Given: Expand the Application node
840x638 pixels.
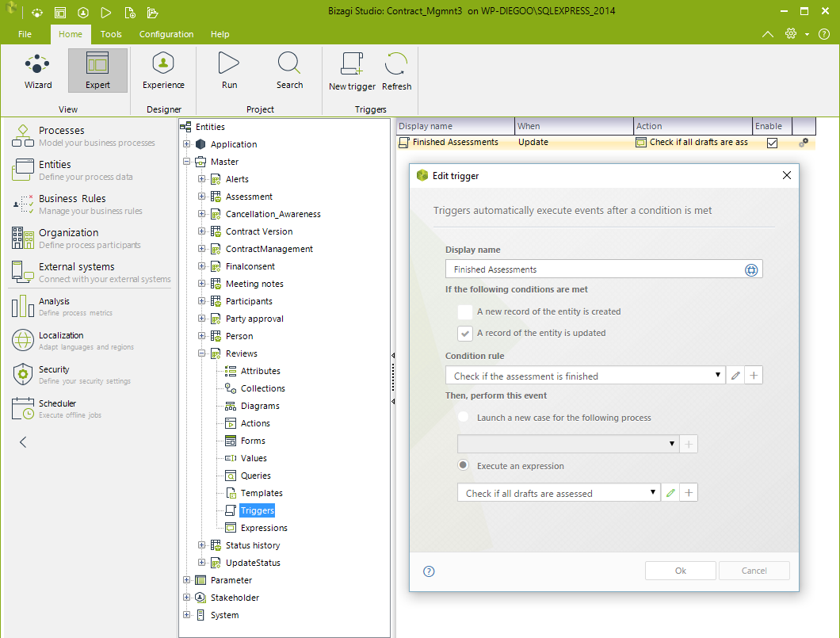Looking at the screenshot, I should [x=186, y=144].
